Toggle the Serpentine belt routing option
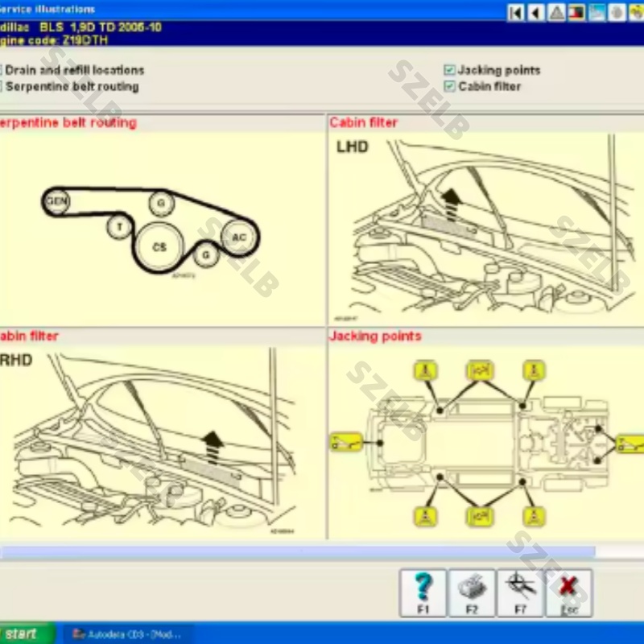644x644 pixels. (70, 87)
